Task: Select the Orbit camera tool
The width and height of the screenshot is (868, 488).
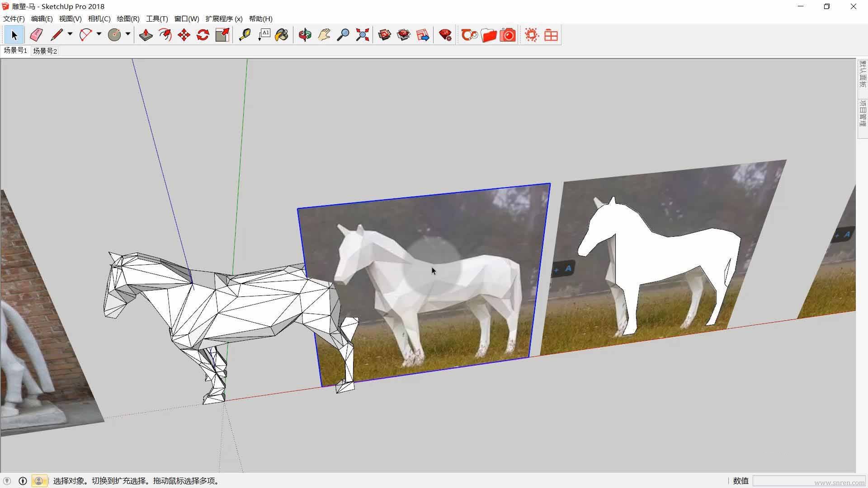Action: [x=305, y=35]
